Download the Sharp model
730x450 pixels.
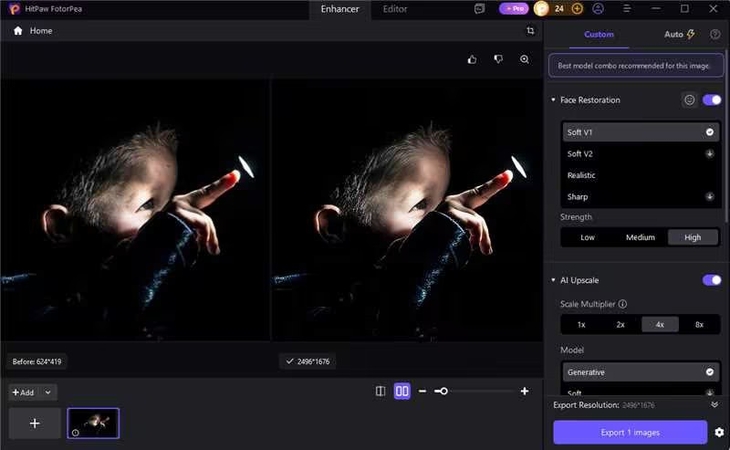coord(710,196)
